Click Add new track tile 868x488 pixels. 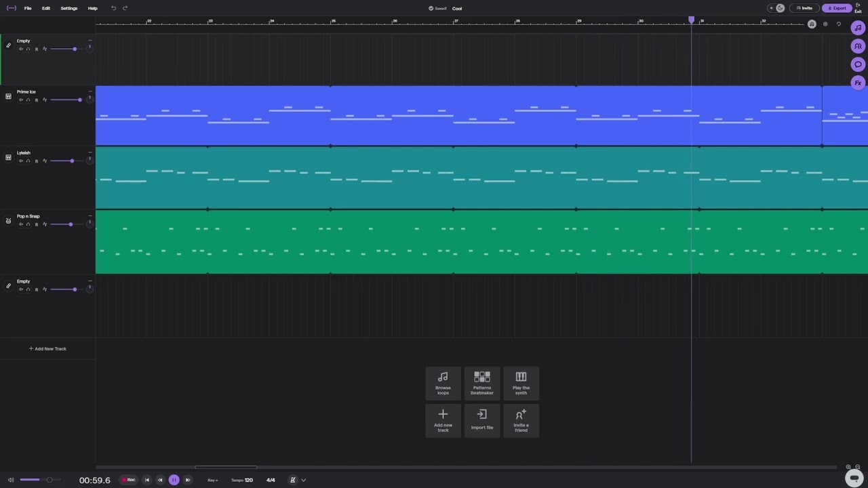click(x=443, y=420)
